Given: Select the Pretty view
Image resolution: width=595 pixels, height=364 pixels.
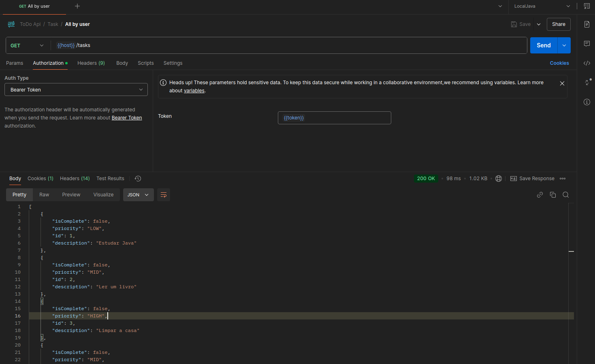Looking at the screenshot, I should (x=19, y=195).
